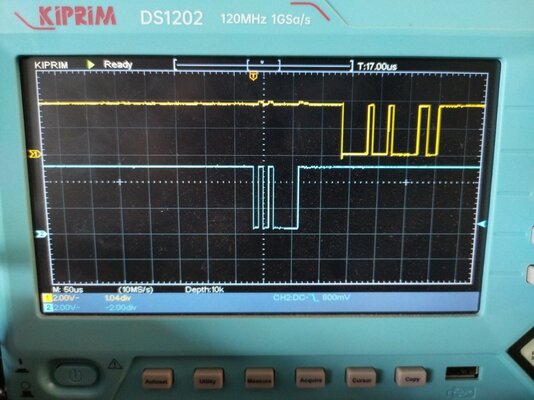
Task: Click the green run status play icon
Action: tap(90, 64)
